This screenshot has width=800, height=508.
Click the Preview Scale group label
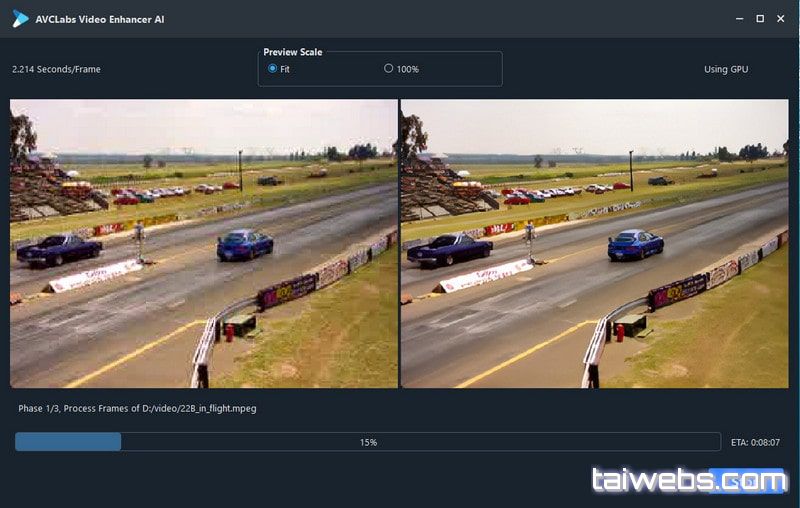point(293,52)
